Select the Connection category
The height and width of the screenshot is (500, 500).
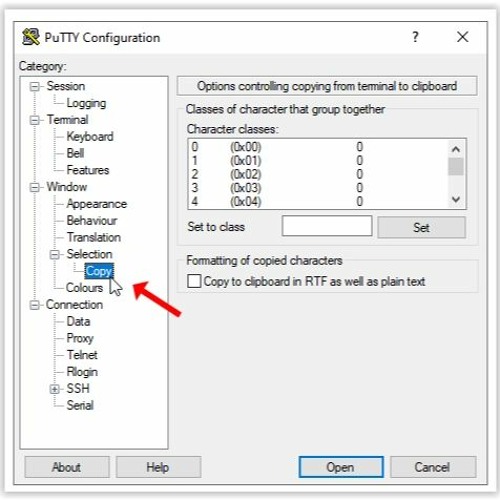click(x=74, y=305)
